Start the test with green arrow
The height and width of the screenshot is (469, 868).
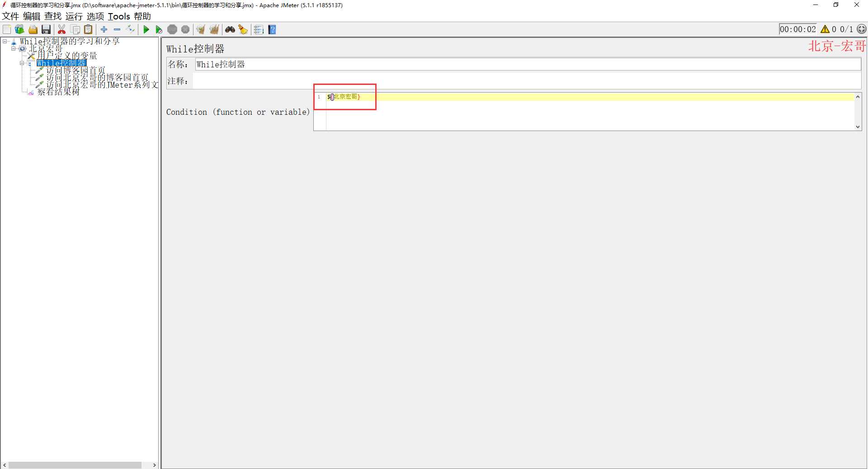pos(146,29)
